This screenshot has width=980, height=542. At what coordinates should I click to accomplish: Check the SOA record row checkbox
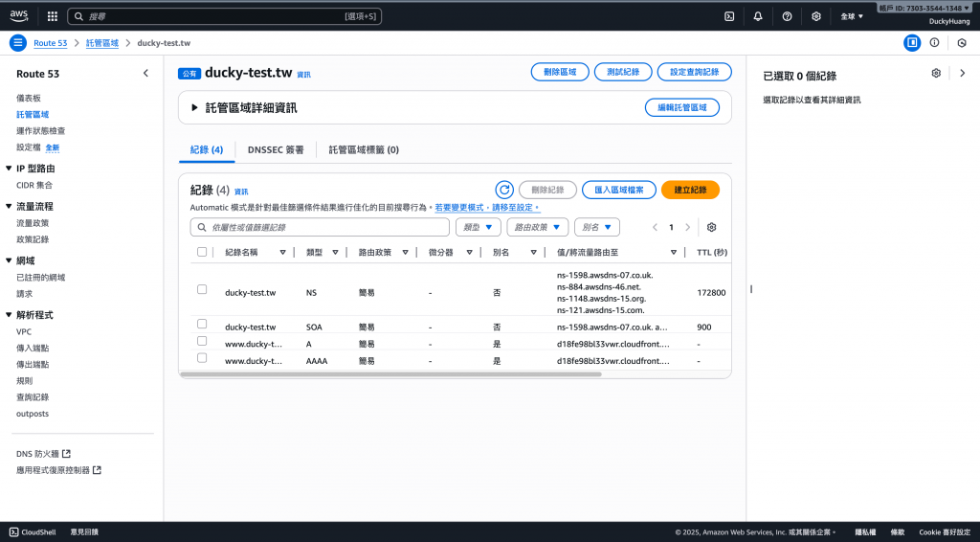click(x=202, y=324)
